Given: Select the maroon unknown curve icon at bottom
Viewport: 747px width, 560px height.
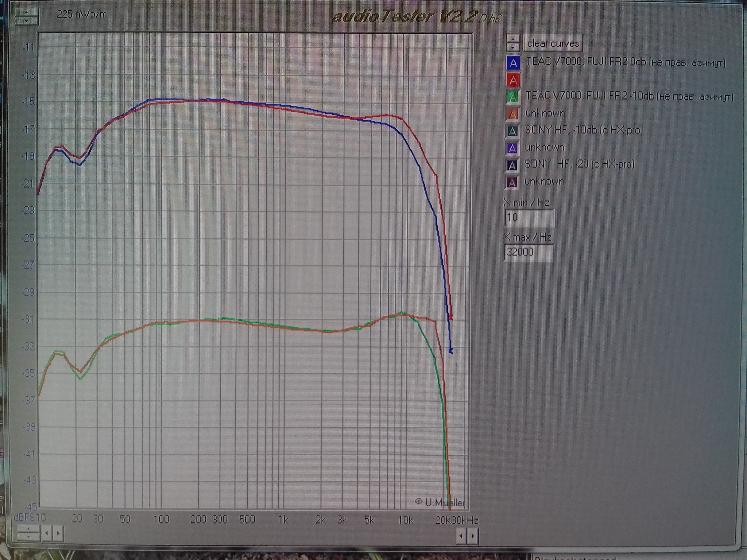Looking at the screenshot, I should (x=511, y=182).
